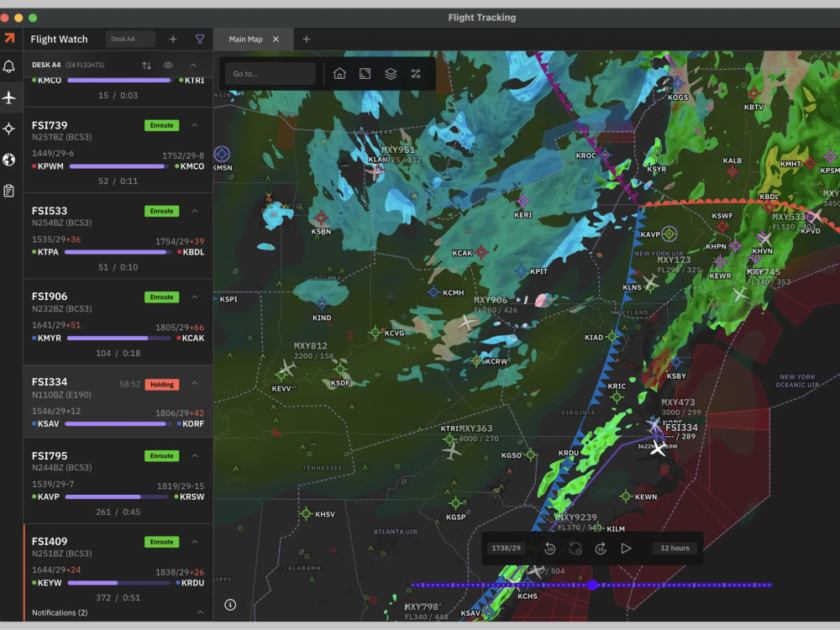Rewind timeline ten minutes back
This screenshot has height=630, width=840.
(x=549, y=549)
